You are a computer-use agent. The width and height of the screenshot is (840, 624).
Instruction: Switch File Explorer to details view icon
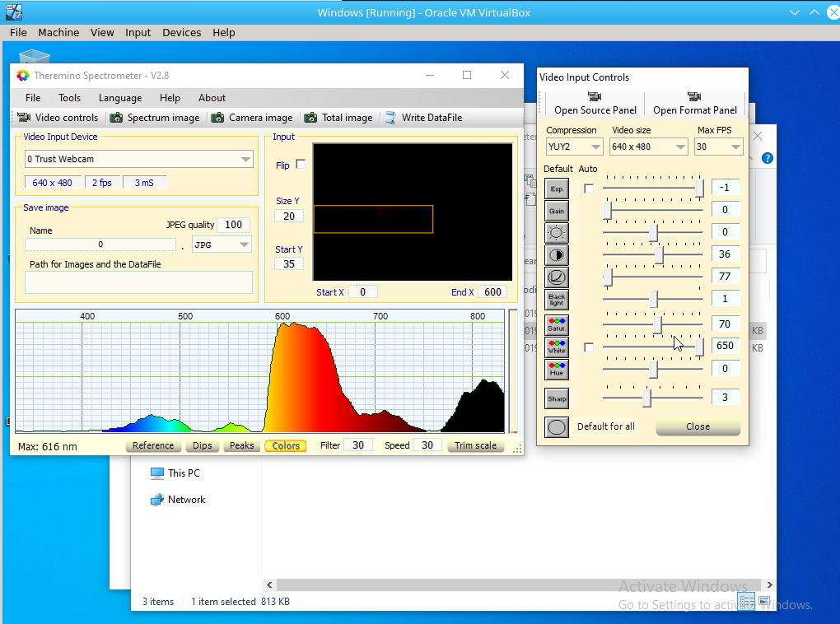(747, 601)
